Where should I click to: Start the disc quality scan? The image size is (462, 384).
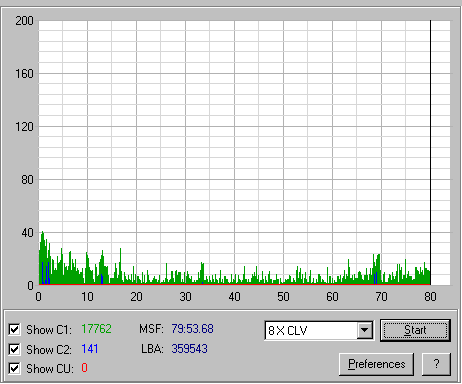pyautogui.click(x=415, y=330)
